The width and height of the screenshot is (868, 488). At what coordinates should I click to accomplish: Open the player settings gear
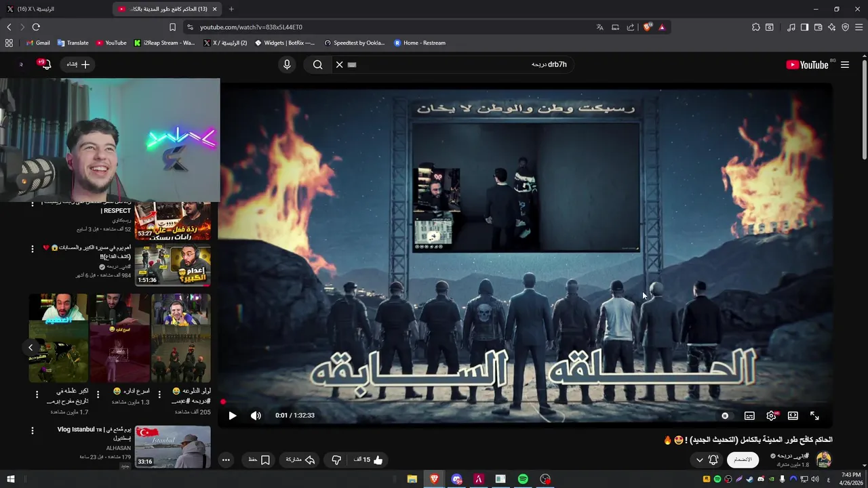coord(771,415)
